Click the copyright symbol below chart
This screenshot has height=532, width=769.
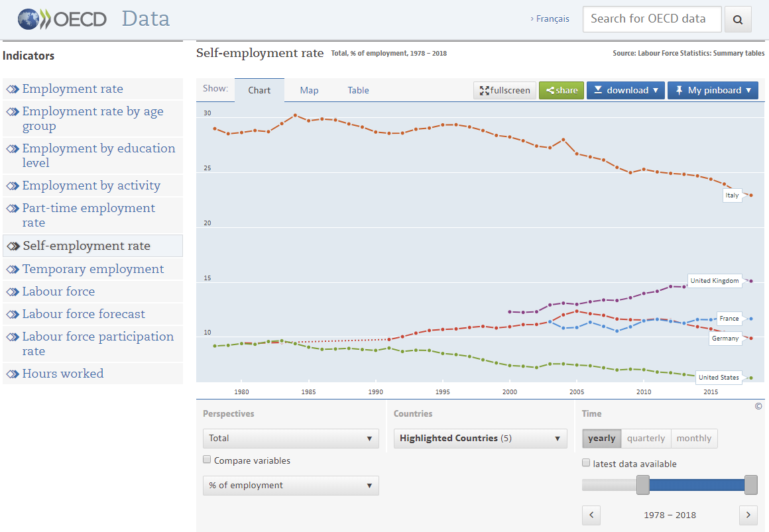pyautogui.click(x=758, y=407)
